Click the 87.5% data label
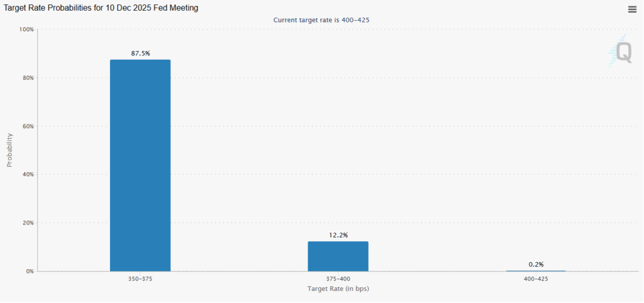This screenshot has width=644, height=303. tap(140, 53)
